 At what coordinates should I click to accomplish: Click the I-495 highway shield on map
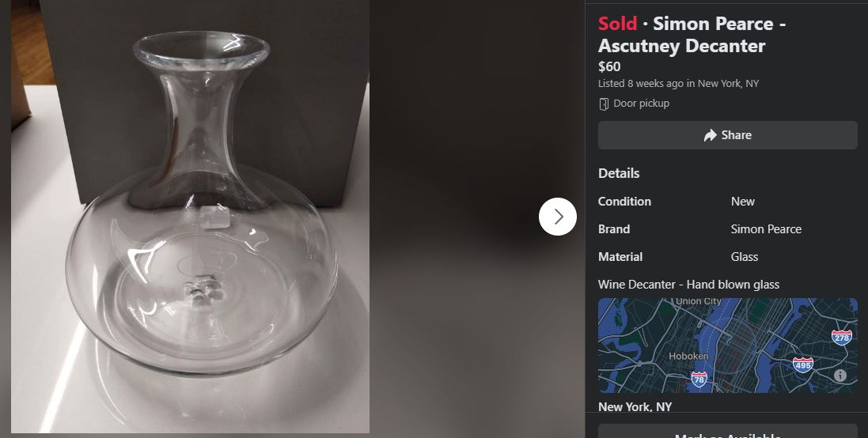tap(802, 364)
